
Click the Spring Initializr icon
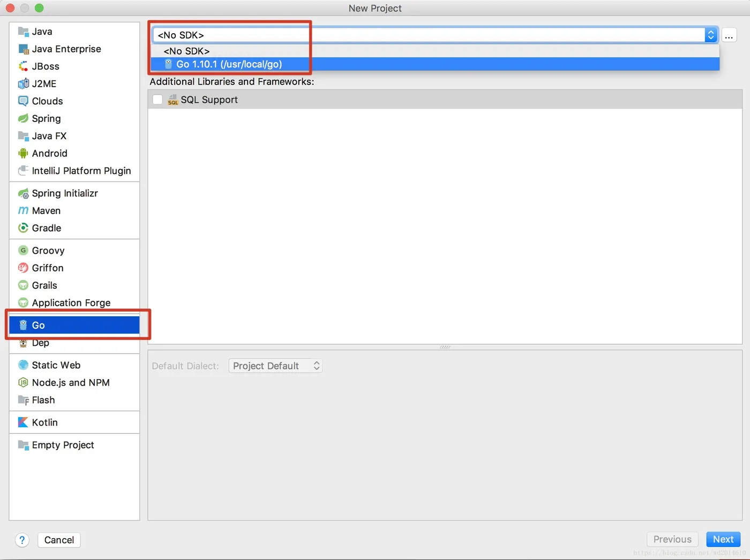(23, 193)
